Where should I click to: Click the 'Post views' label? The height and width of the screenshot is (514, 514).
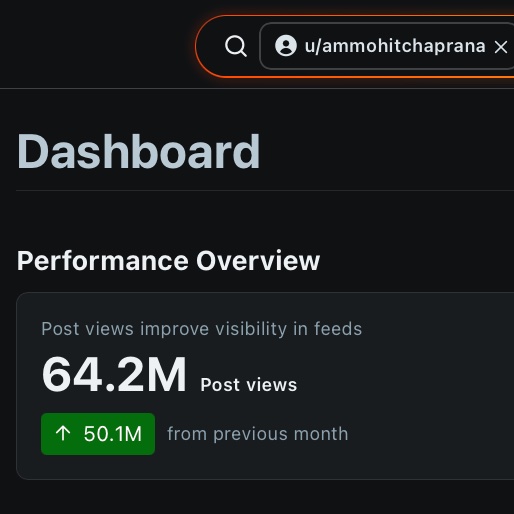click(x=249, y=385)
